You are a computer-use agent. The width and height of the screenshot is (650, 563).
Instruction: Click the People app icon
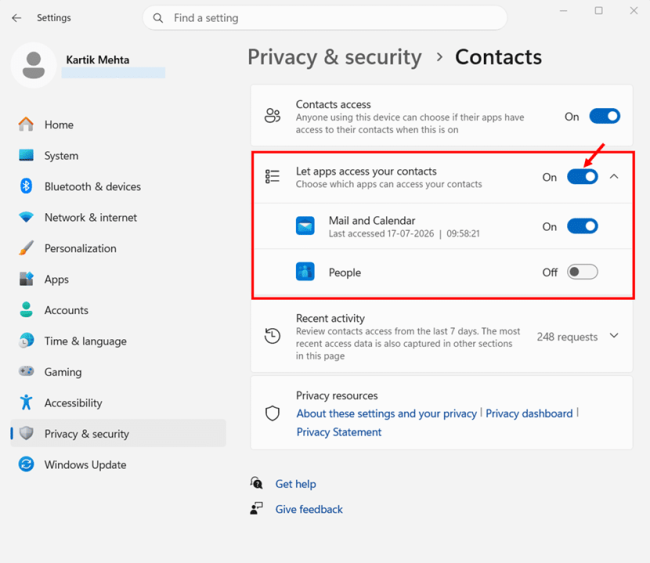(x=305, y=272)
